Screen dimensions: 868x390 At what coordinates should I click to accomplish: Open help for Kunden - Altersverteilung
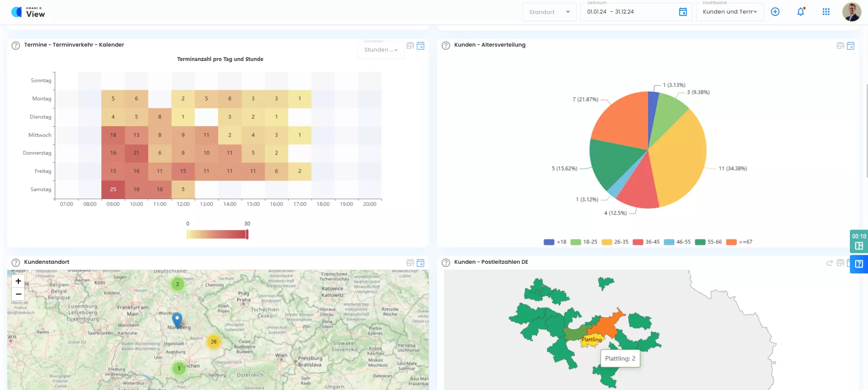click(x=446, y=45)
